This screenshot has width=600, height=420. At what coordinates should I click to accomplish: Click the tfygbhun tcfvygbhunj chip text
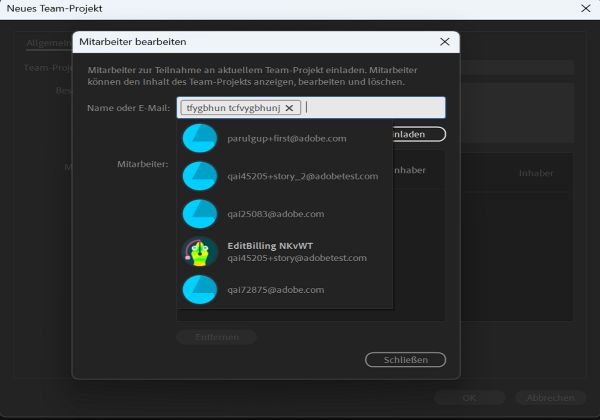[x=233, y=108]
